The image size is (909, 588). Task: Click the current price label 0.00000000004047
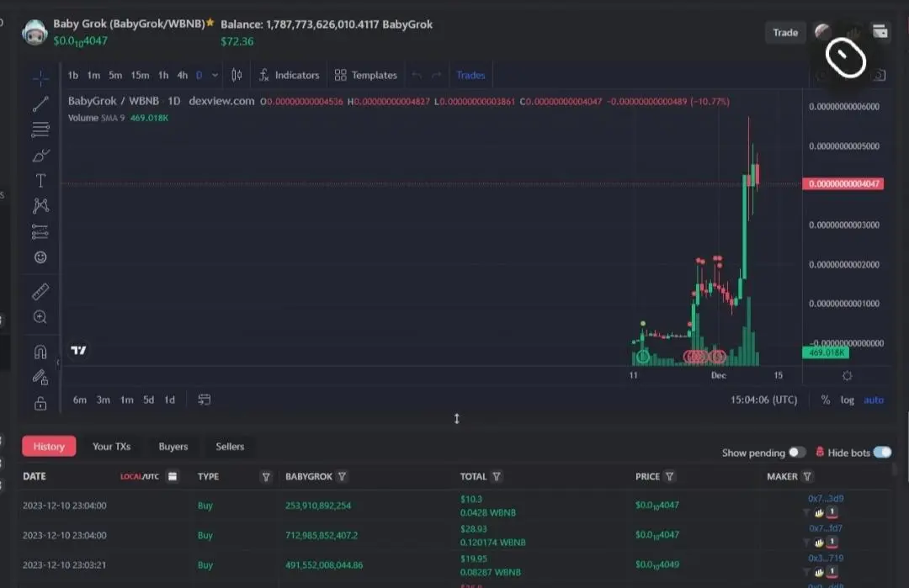[x=843, y=183]
